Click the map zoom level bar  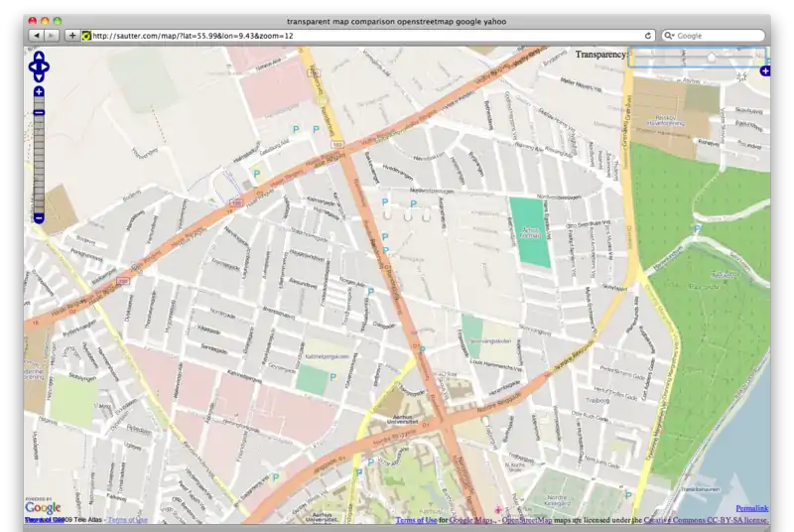(39, 159)
